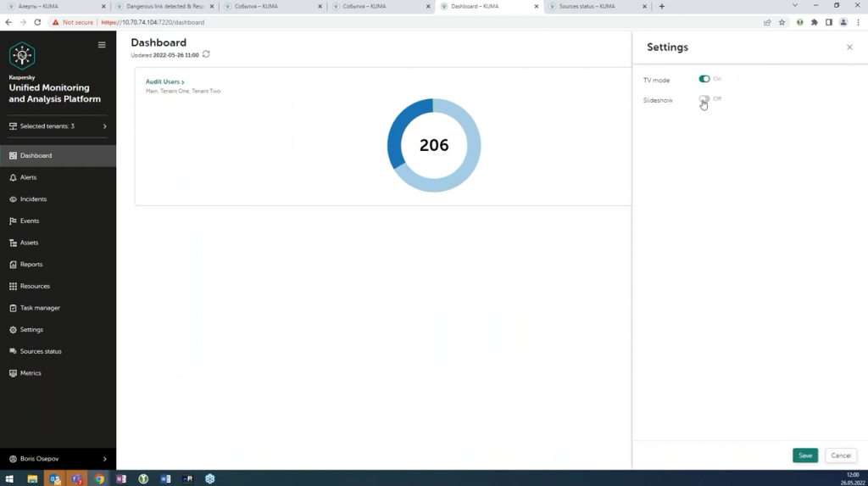Click the Not secure warning badge
This screenshot has height=486, width=868.
pos(73,22)
